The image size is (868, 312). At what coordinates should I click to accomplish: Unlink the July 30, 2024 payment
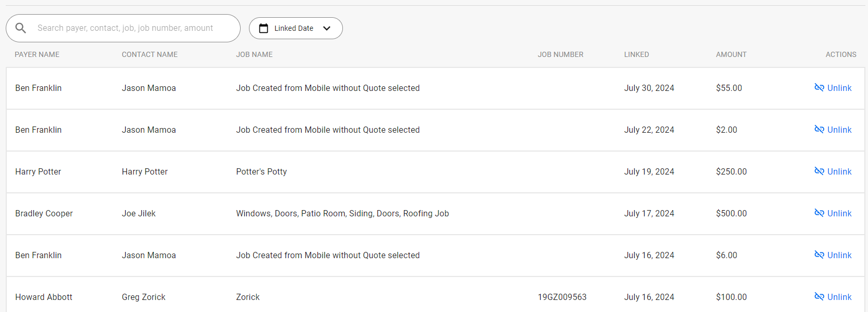click(833, 88)
